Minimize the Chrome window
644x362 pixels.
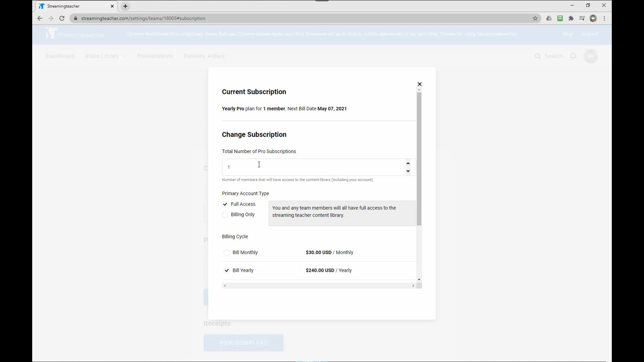[x=572, y=5]
